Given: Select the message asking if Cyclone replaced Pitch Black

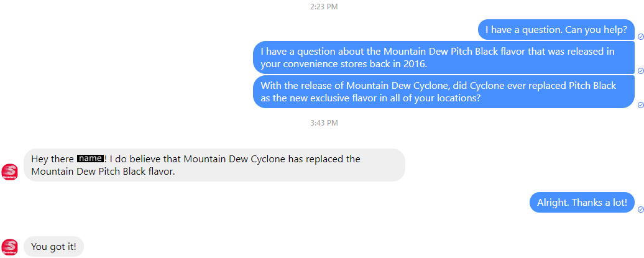Looking at the screenshot, I should pos(443,92).
